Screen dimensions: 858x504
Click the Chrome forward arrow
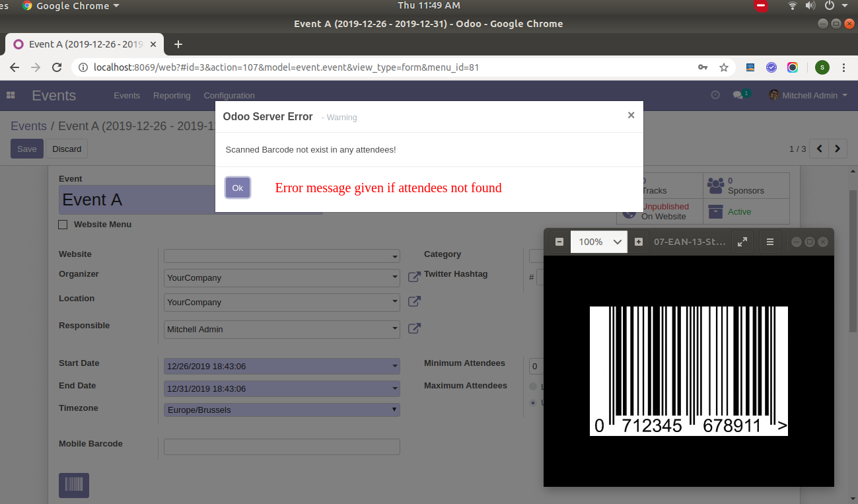36,67
